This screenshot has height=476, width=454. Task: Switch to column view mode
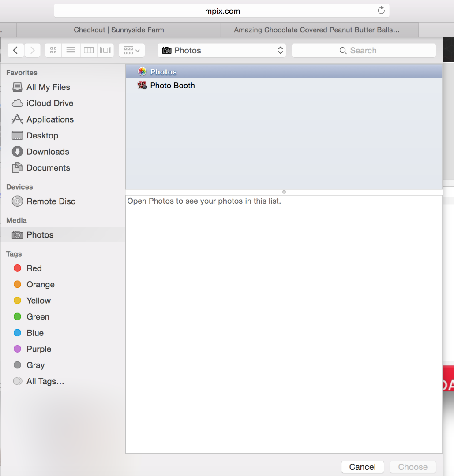pyautogui.click(x=89, y=50)
